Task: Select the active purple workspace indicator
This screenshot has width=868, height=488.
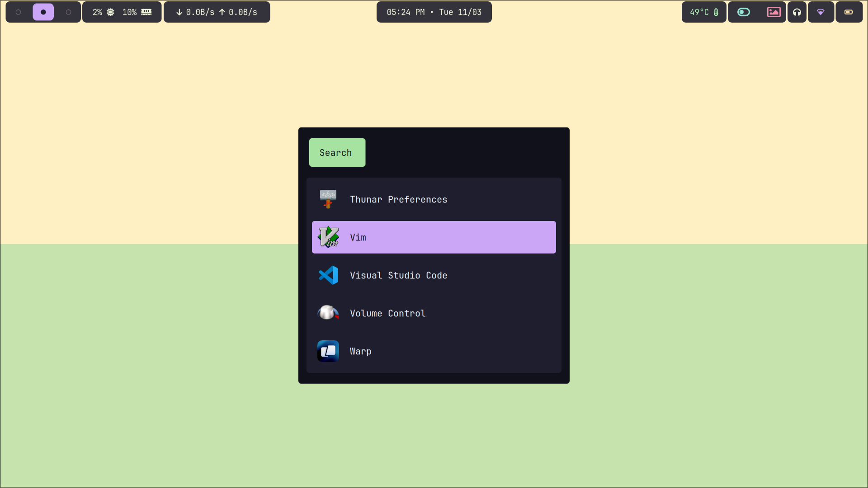Action: coord(43,12)
